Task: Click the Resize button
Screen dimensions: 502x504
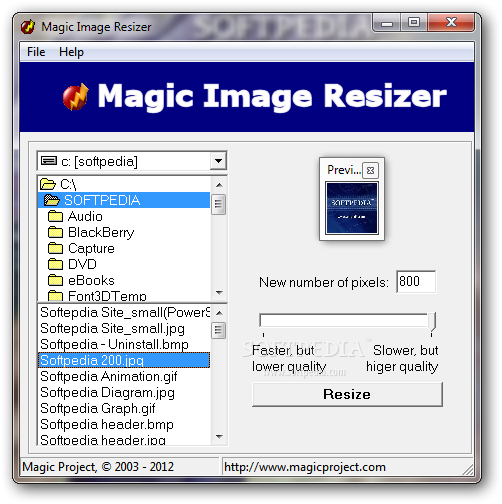Action: pyautogui.click(x=347, y=394)
